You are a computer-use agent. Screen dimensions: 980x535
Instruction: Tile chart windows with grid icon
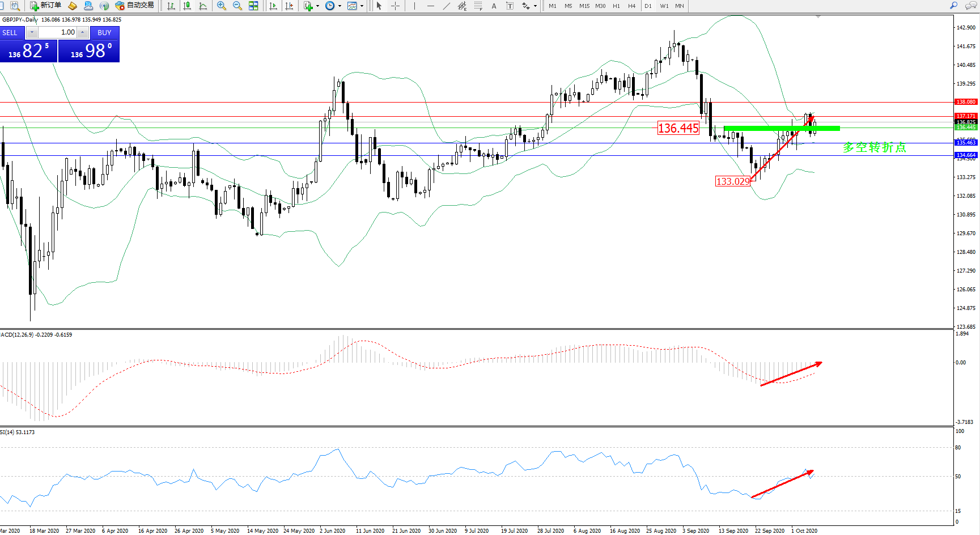click(x=253, y=6)
